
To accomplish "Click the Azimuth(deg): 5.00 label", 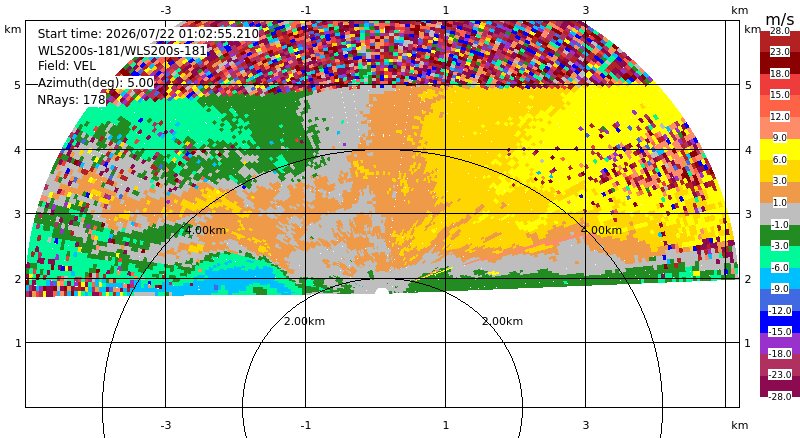I will [96, 83].
